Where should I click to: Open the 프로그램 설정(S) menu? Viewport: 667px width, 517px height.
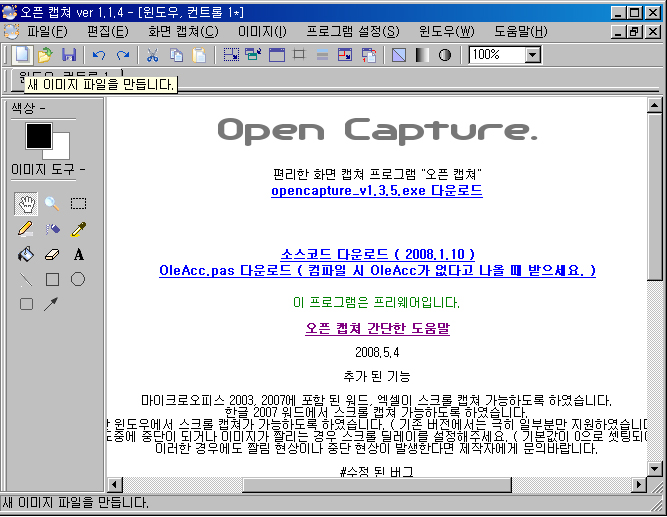point(353,32)
